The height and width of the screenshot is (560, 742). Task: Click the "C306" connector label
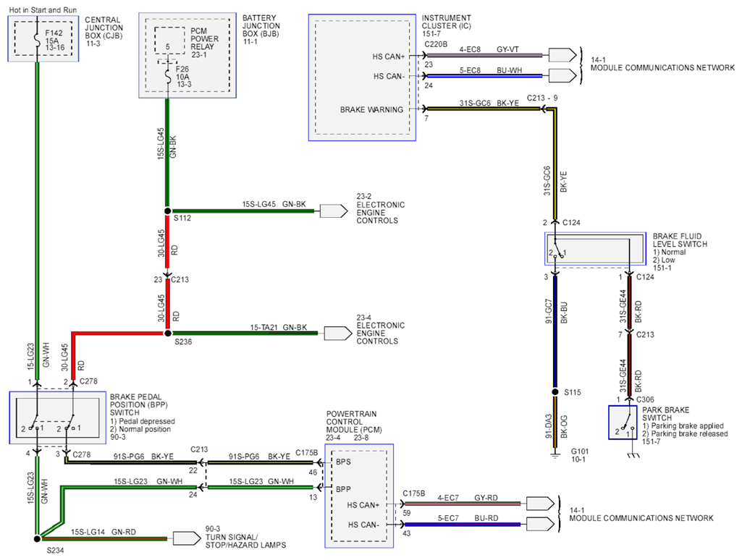(x=646, y=399)
